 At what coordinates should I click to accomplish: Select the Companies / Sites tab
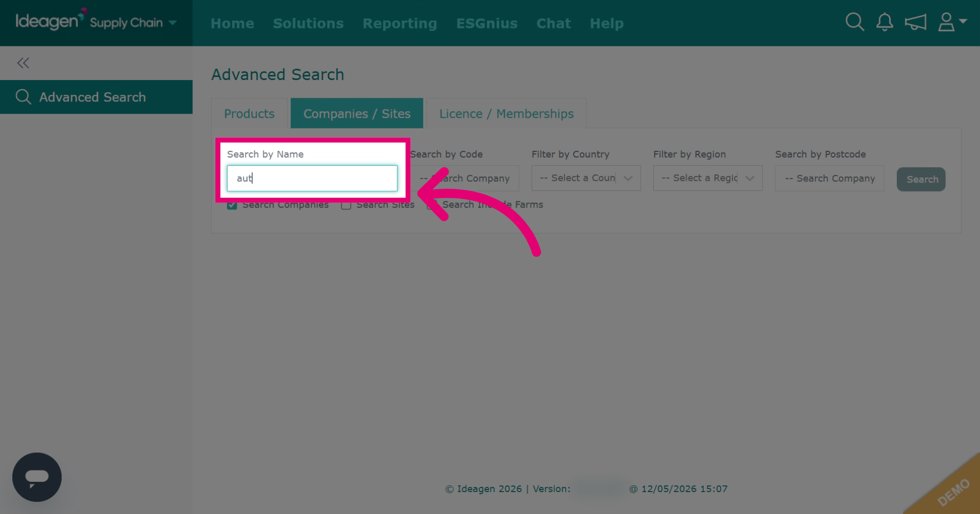[x=357, y=114]
